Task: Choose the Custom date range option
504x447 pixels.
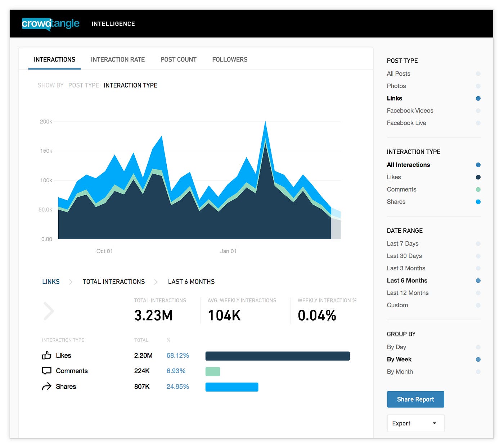Action: (x=397, y=305)
